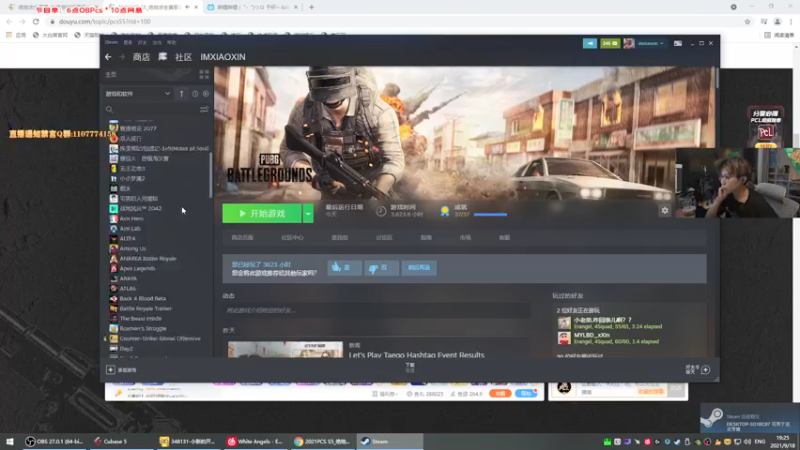Select Back 4 Blood Beta in list
The image size is (800, 450).
pos(142,298)
